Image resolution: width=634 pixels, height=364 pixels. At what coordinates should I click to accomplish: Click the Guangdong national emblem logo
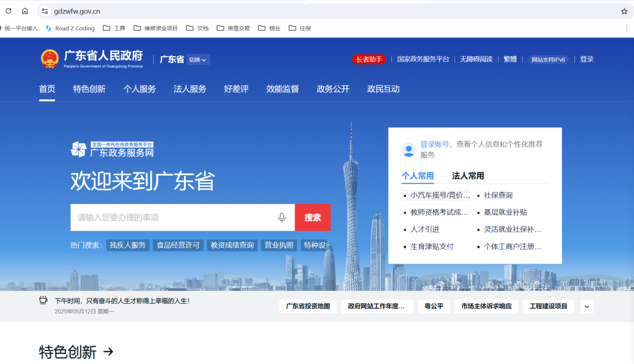[49, 59]
